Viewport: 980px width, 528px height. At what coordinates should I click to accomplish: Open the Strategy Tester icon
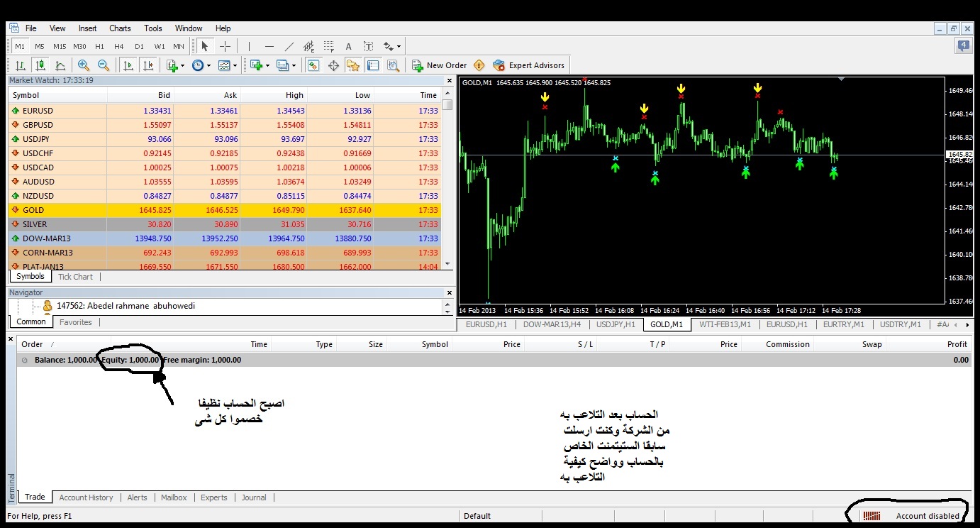[394, 65]
